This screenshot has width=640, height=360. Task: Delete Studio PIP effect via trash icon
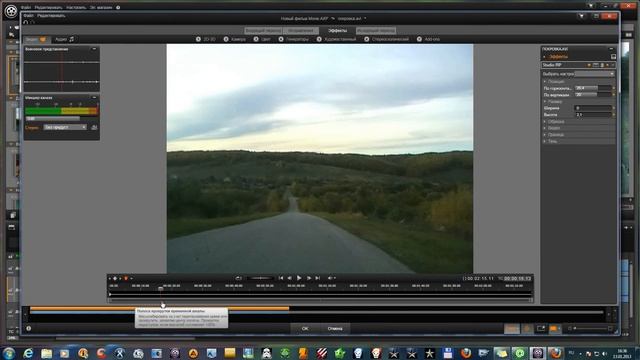(602, 65)
